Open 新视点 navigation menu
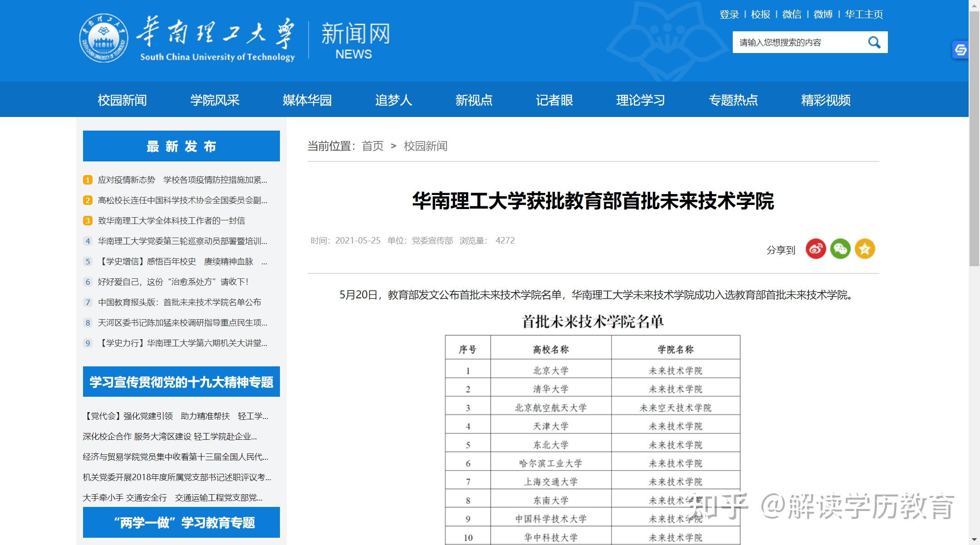This screenshot has height=545, width=980. (x=474, y=100)
